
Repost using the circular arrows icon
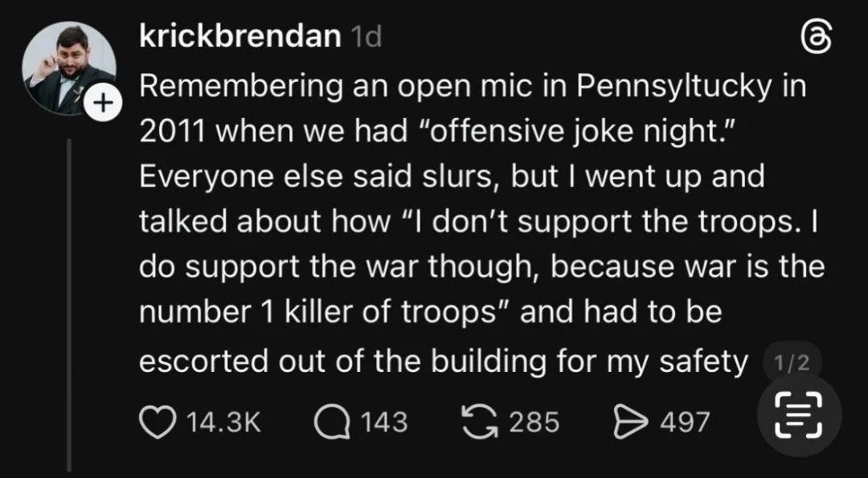(x=481, y=421)
